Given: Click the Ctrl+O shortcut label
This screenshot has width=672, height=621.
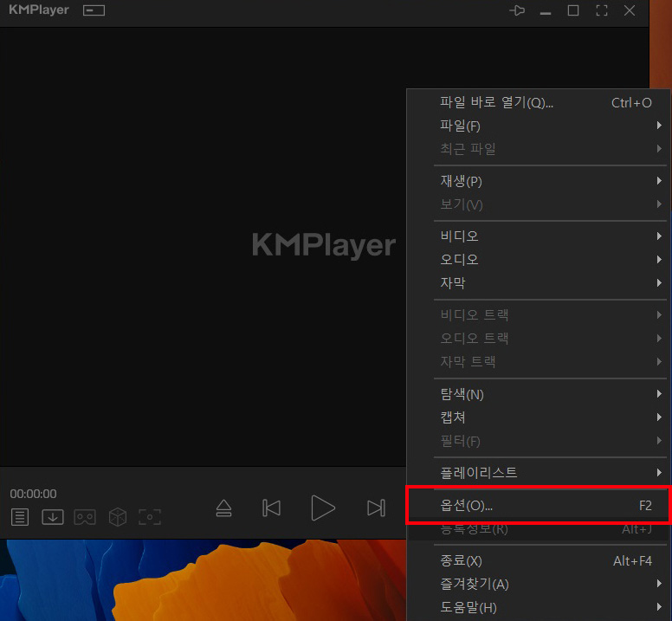Looking at the screenshot, I should click(x=631, y=103).
